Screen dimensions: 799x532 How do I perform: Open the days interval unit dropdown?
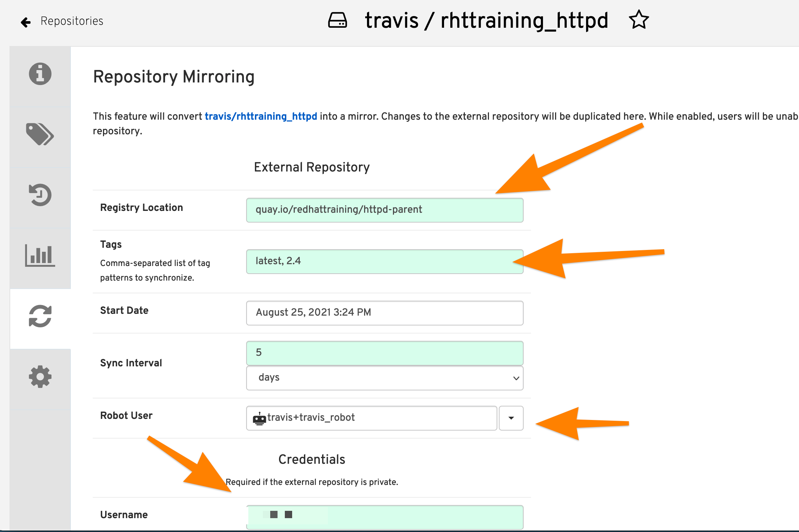(x=385, y=378)
